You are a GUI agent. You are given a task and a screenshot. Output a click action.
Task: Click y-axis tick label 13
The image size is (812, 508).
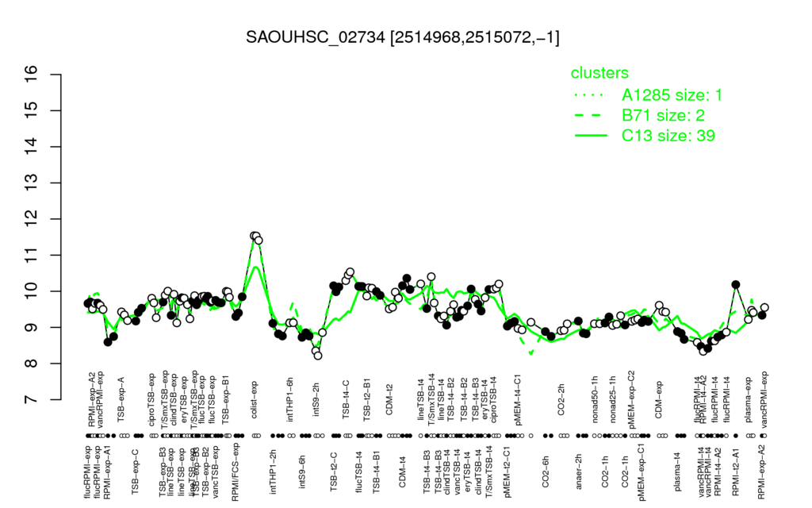pos(31,183)
